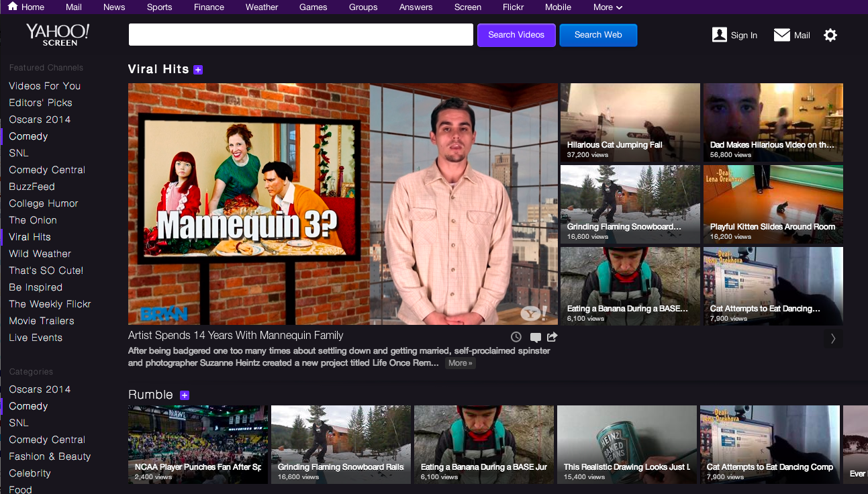Open Answers in the top navigation
868x494 pixels.
click(x=416, y=7)
